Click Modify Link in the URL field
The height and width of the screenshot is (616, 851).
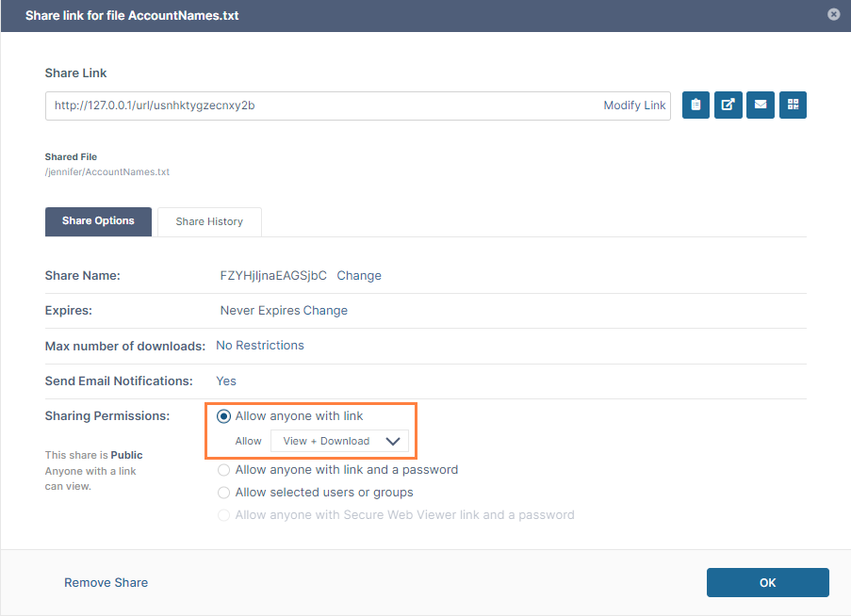pyautogui.click(x=634, y=105)
